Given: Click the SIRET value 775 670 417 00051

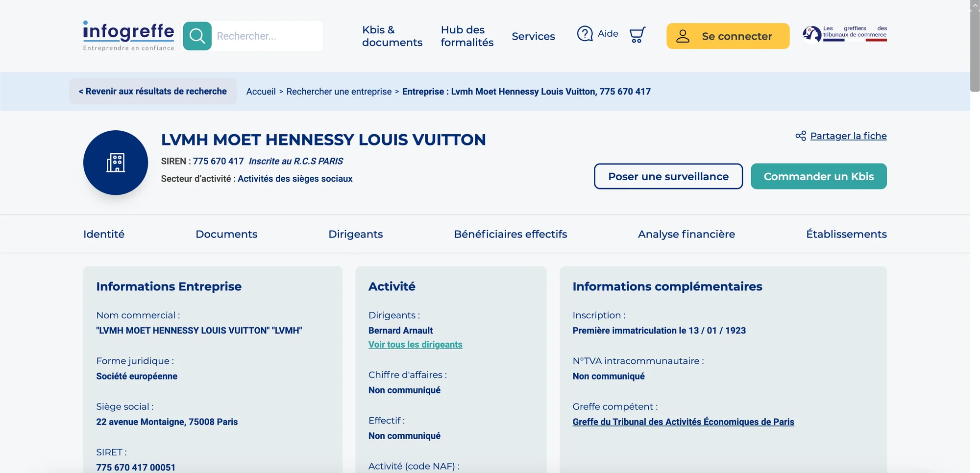Looking at the screenshot, I should [x=135, y=467].
